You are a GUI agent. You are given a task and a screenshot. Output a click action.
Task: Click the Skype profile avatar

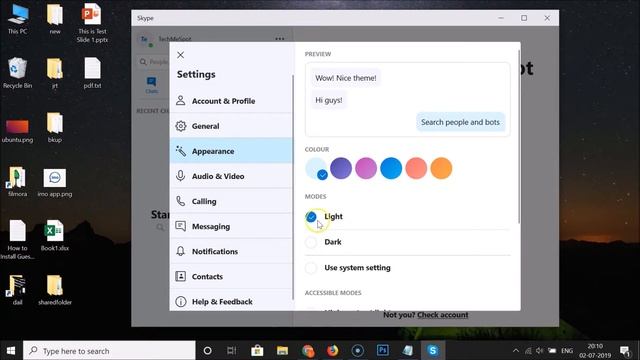click(x=144, y=39)
